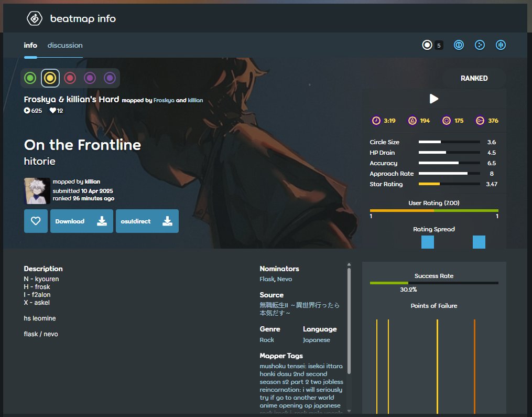The height and width of the screenshot is (417, 532).
Task: Click the Circle Size stat bar
Action: click(x=449, y=142)
